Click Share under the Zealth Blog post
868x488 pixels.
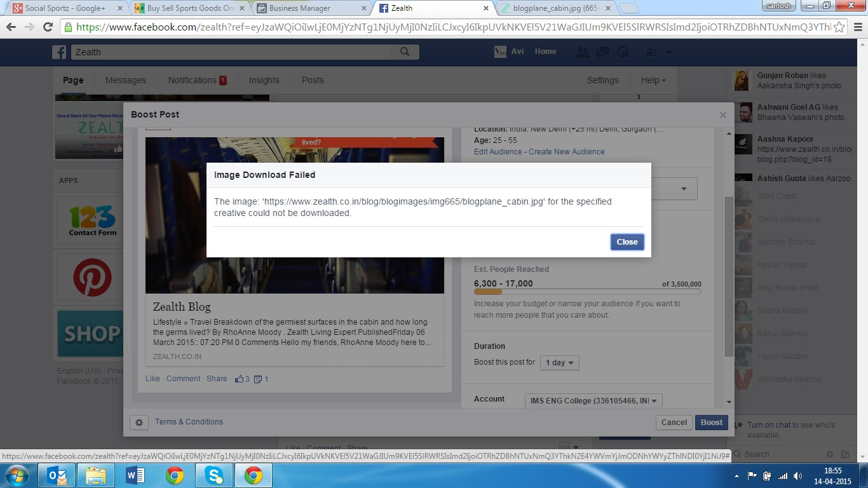(217, 379)
